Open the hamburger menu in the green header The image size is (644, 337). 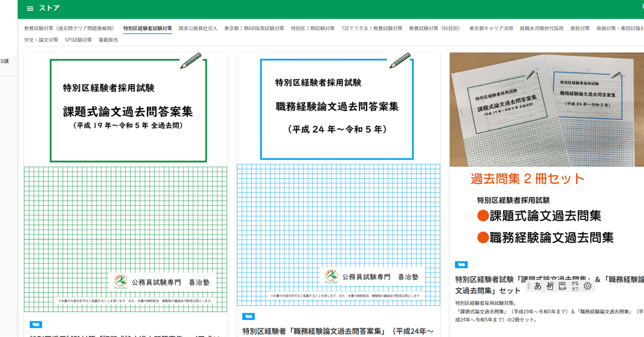tap(30, 8)
